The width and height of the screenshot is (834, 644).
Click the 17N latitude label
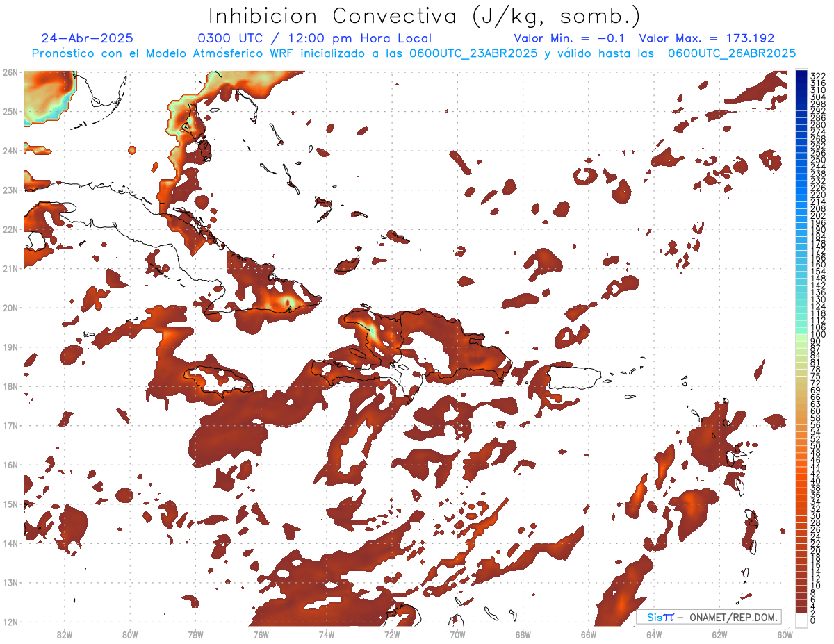(x=10, y=425)
